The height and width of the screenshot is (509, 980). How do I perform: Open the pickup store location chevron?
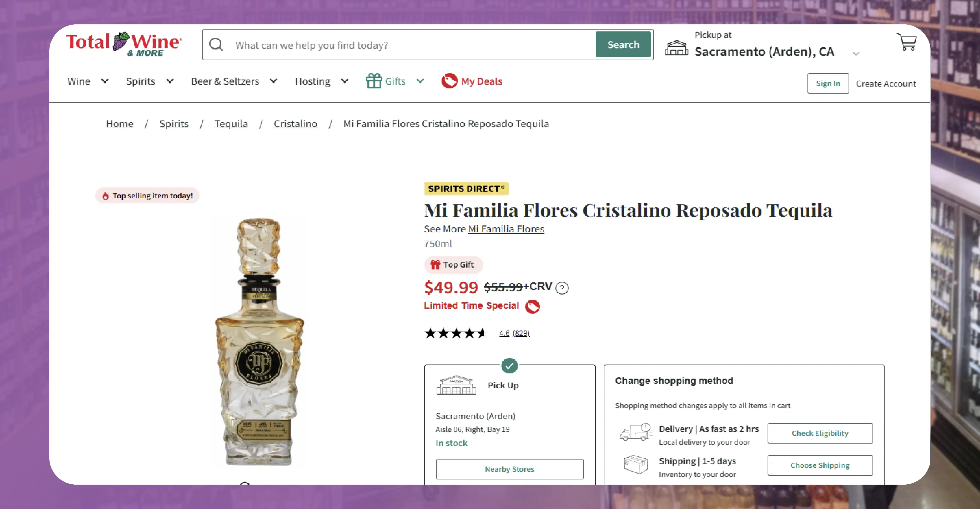856,54
